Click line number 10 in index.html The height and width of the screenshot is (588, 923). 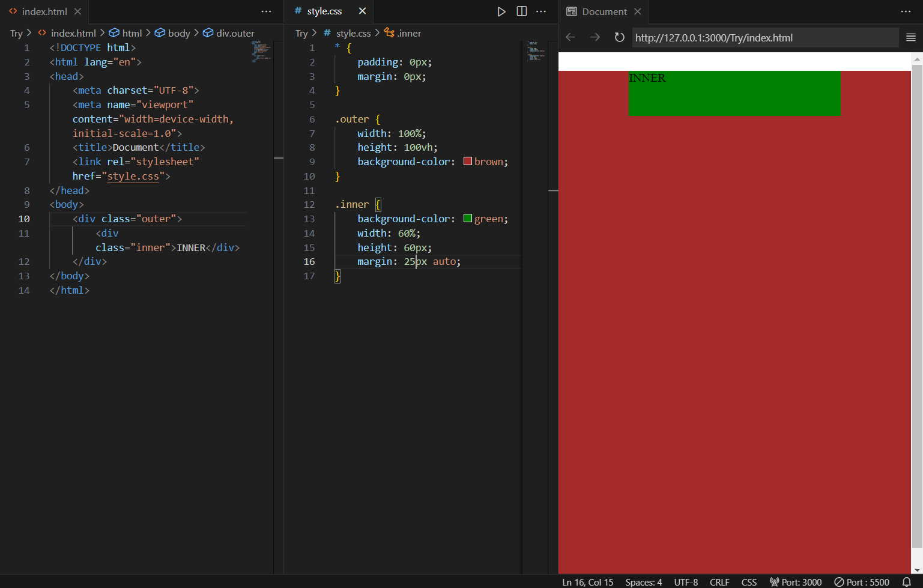tap(24, 219)
